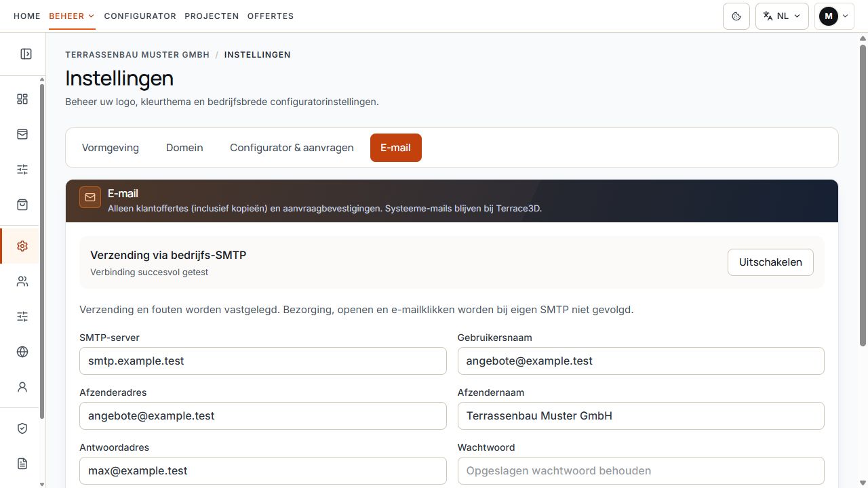Collapse the sidebar with the panel icon
The image size is (868, 488).
(x=26, y=54)
